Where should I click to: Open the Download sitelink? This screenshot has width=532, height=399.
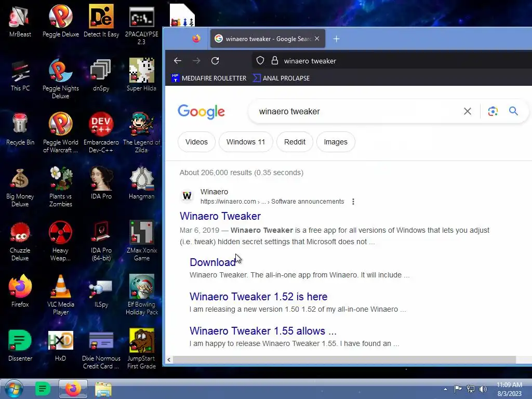click(x=212, y=262)
